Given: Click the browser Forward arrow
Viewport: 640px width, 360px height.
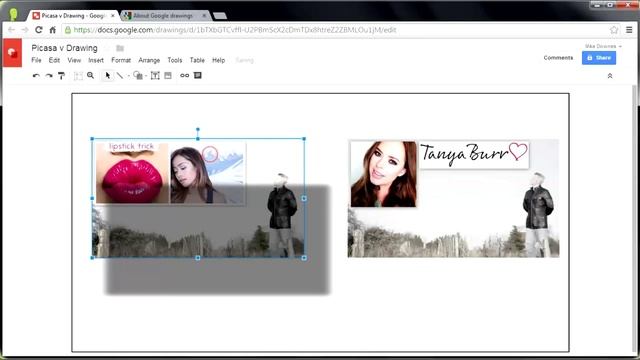Looking at the screenshot, I should (x=25, y=30).
